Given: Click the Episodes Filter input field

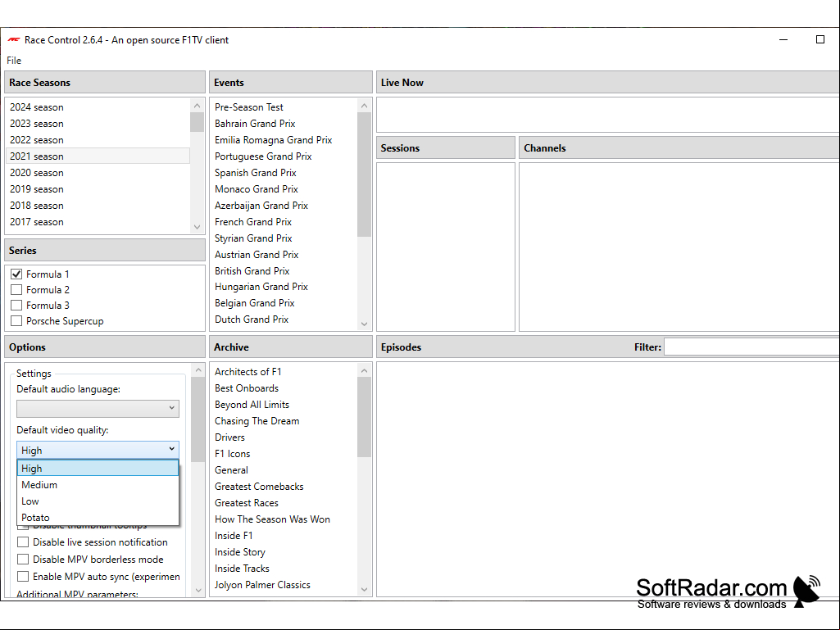Looking at the screenshot, I should (751, 347).
